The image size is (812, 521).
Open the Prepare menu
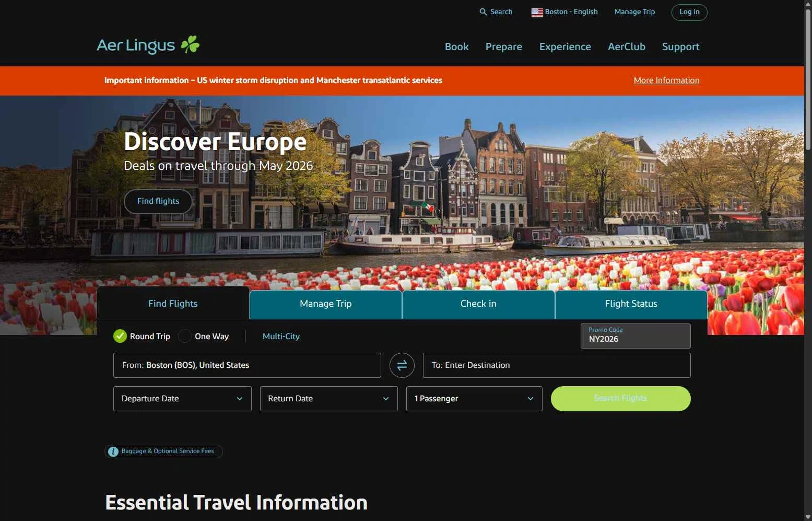tap(503, 47)
